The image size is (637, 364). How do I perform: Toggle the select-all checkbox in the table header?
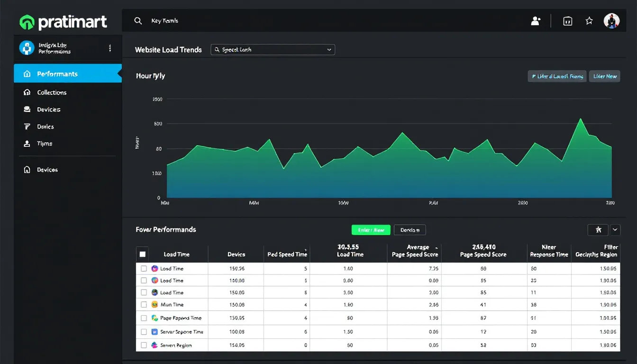point(143,254)
